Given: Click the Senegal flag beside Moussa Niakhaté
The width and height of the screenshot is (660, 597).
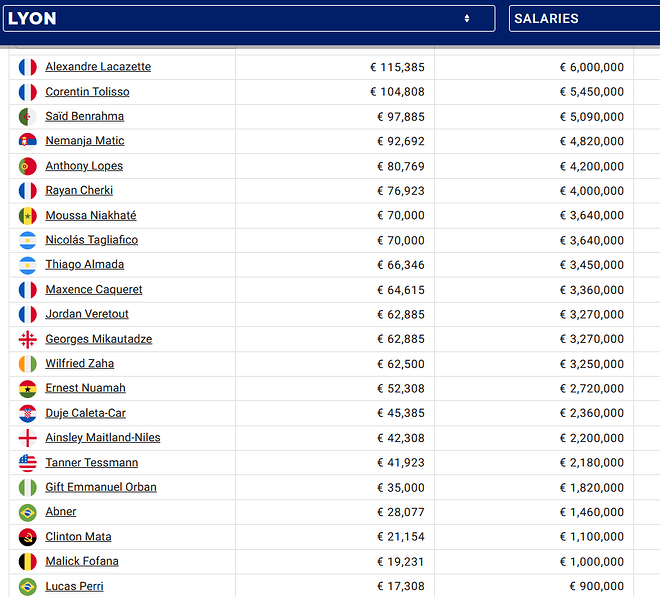Looking at the screenshot, I should pyautogui.click(x=28, y=216).
